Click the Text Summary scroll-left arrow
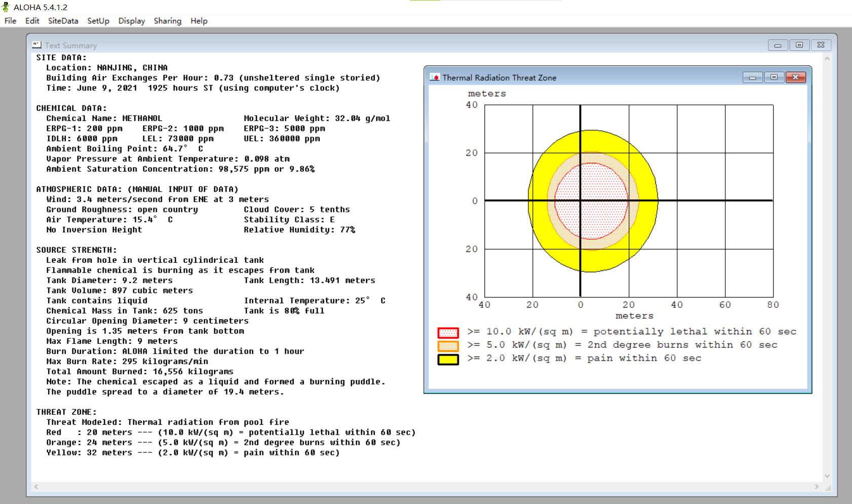 pos(36,487)
